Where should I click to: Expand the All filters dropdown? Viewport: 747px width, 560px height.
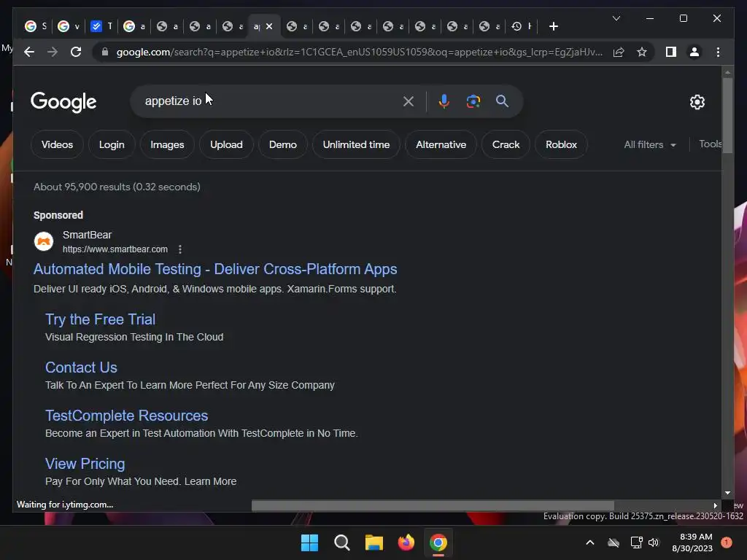click(x=650, y=144)
